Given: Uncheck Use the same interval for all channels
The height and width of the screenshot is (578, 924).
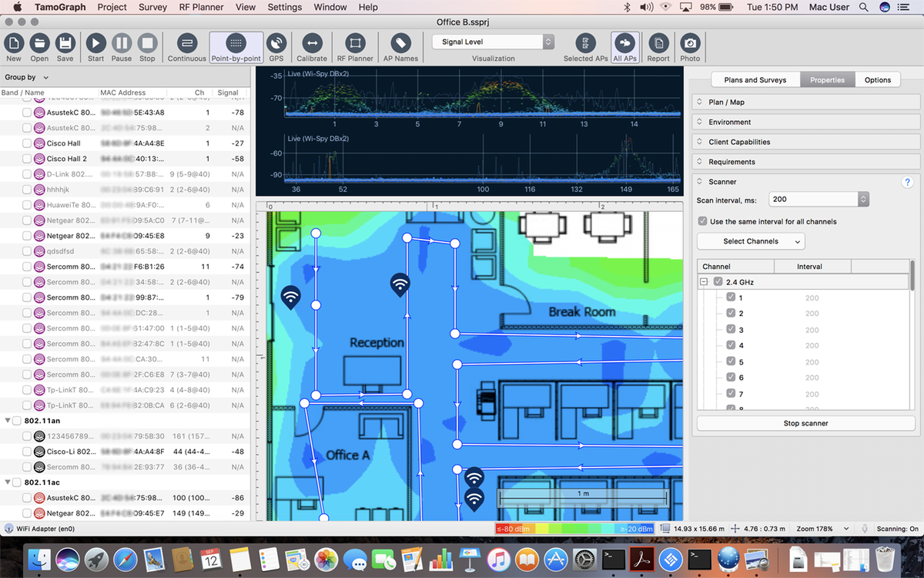Looking at the screenshot, I should (x=702, y=221).
